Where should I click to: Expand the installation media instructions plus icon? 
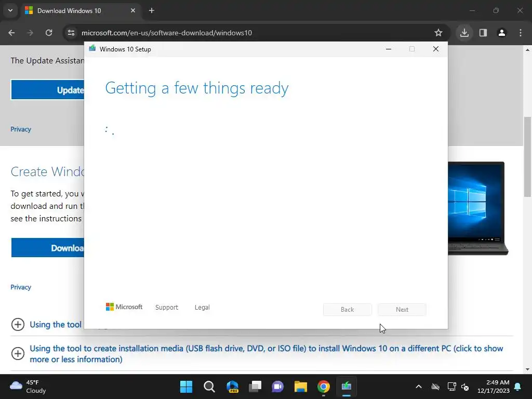pos(18,353)
